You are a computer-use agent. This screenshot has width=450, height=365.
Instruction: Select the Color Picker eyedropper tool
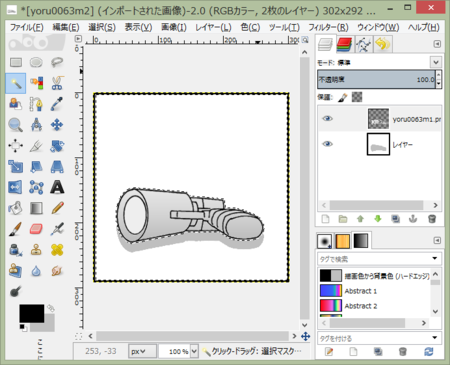[57, 104]
